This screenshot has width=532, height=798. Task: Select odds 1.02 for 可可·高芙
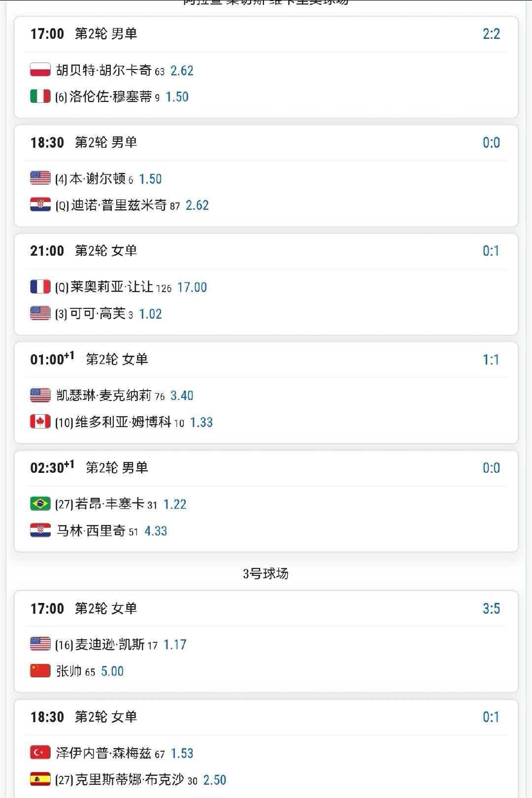150,314
